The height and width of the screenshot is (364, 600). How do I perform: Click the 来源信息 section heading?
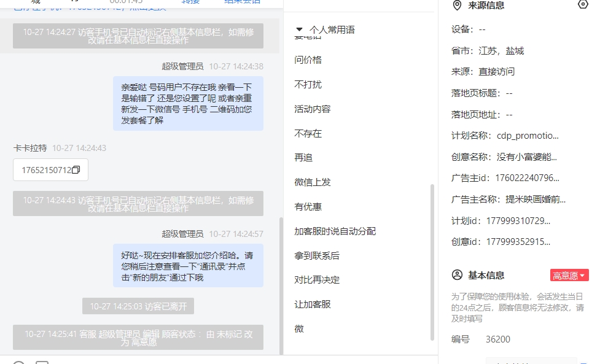coord(486,6)
